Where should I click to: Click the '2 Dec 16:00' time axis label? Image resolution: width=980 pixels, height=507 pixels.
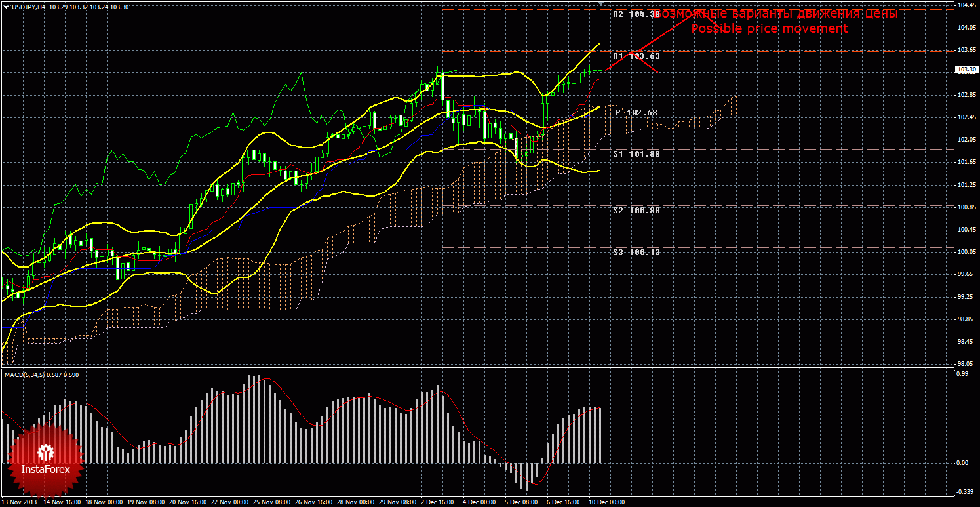[438, 502]
